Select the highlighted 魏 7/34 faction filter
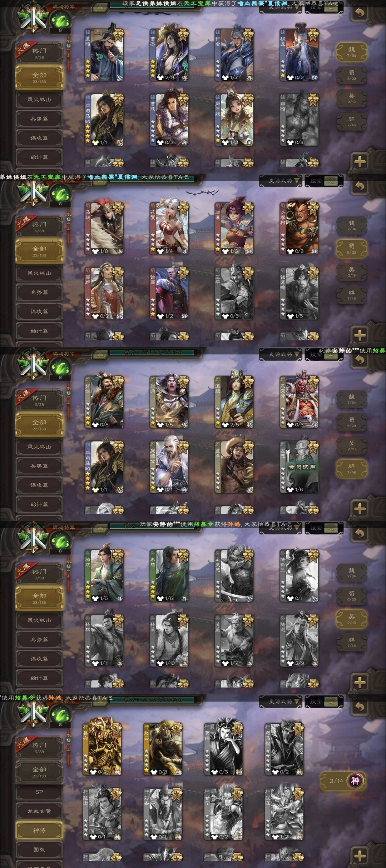386x868 pixels. coord(352,52)
